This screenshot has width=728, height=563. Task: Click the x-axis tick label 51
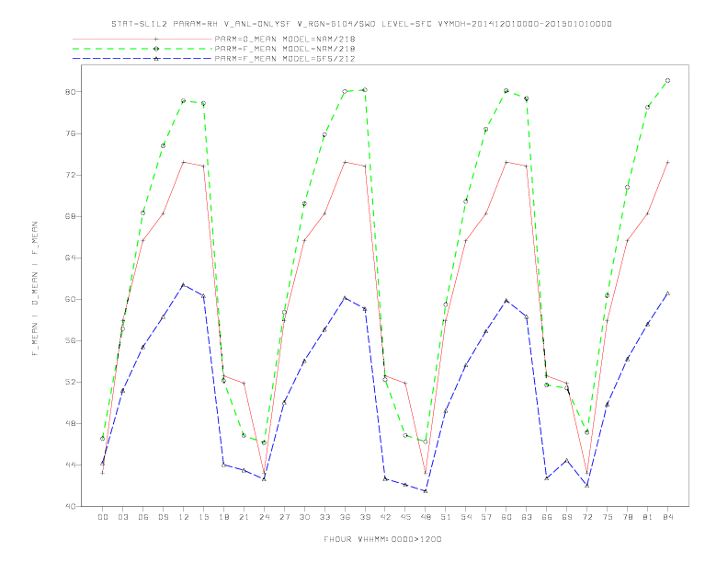tap(446, 517)
